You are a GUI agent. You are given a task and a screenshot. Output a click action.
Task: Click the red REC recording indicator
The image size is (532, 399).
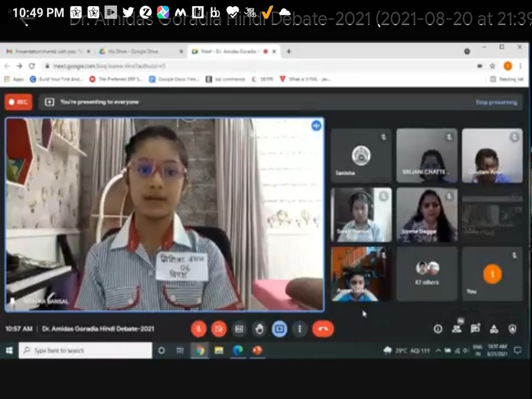pos(19,102)
